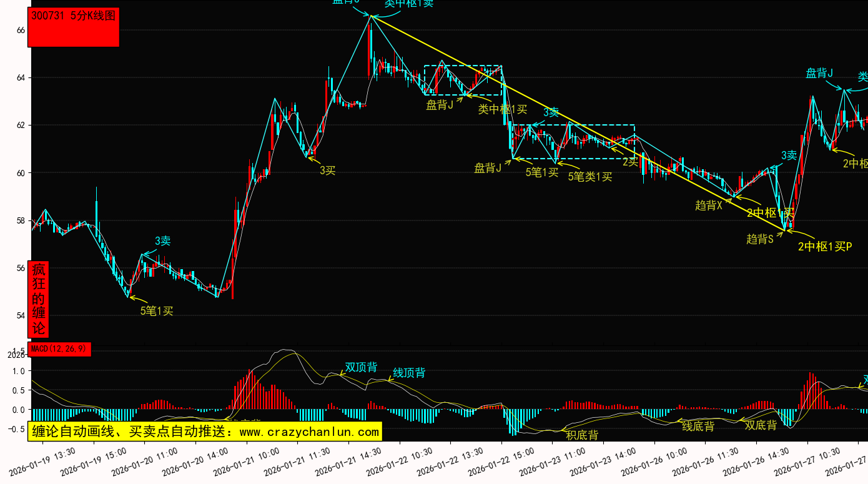Click the 双底背 MACD marker
868x484 pixels.
[761, 425]
